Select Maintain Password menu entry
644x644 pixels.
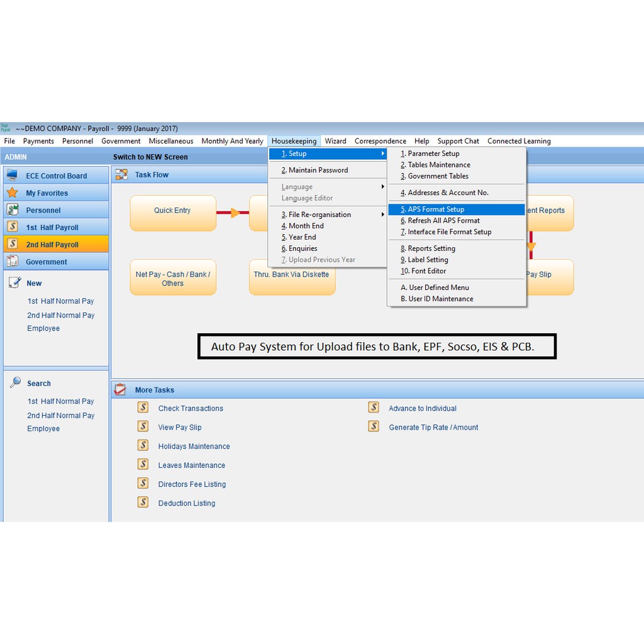[x=328, y=170]
